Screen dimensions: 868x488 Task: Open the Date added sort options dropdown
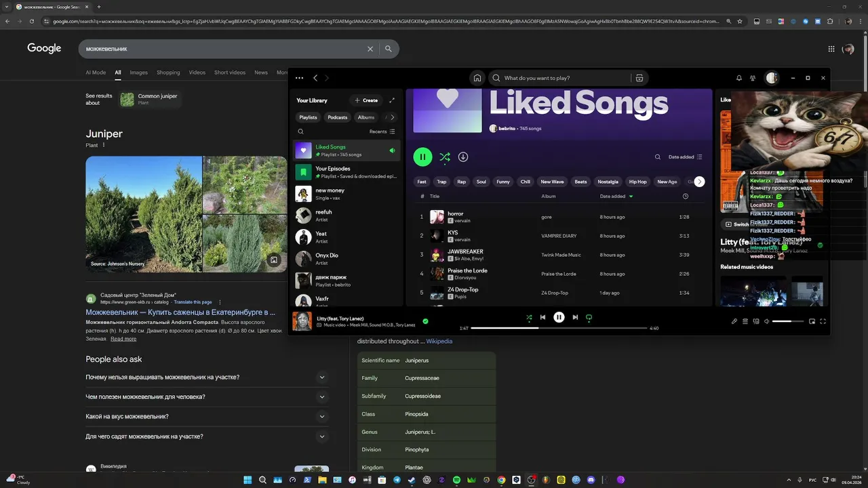point(686,157)
